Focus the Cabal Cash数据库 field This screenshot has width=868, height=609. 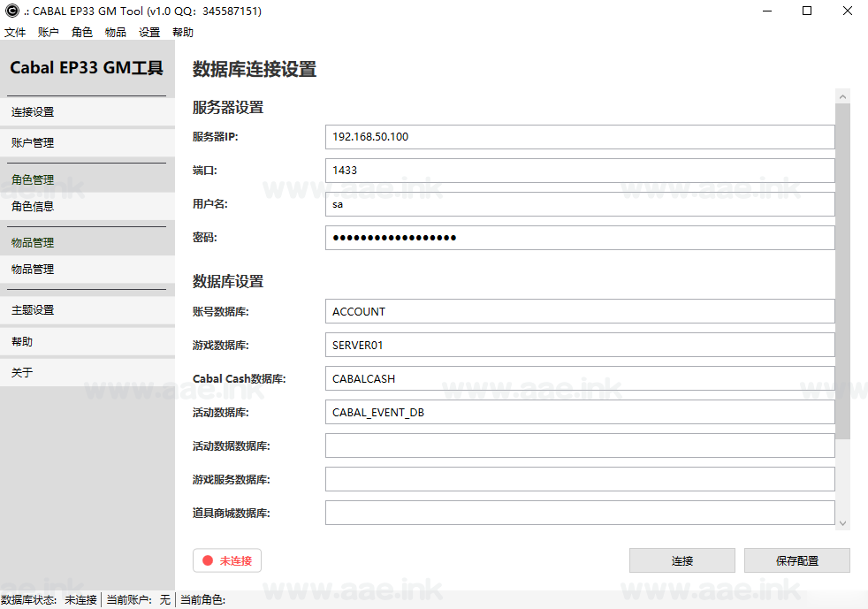point(580,378)
